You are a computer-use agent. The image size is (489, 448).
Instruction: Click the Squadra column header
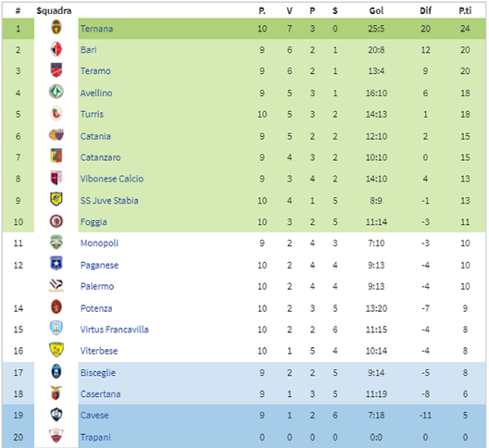click(54, 11)
